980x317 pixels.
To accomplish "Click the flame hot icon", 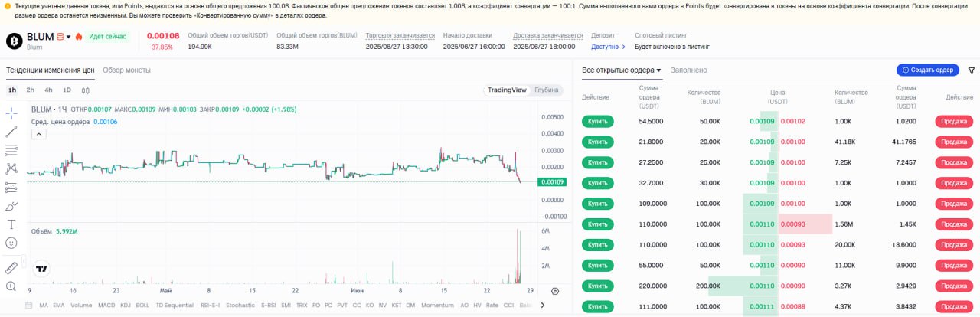I will click(x=78, y=36).
